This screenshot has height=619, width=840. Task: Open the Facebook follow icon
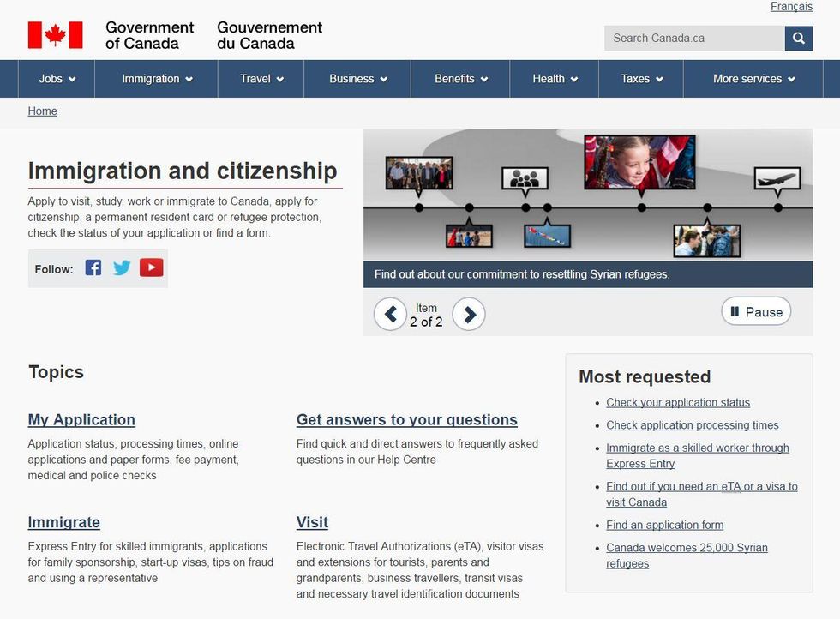coord(93,267)
